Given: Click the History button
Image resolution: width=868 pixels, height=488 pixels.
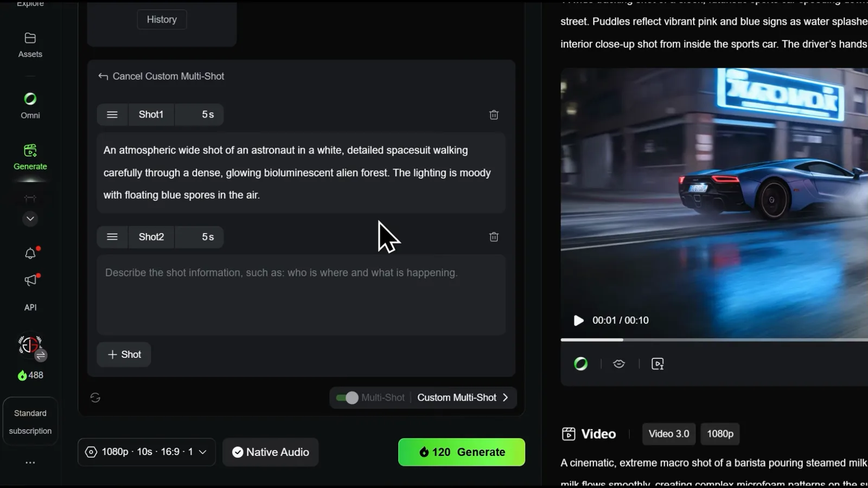Looking at the screenshot, I should [x=162, y=20].
